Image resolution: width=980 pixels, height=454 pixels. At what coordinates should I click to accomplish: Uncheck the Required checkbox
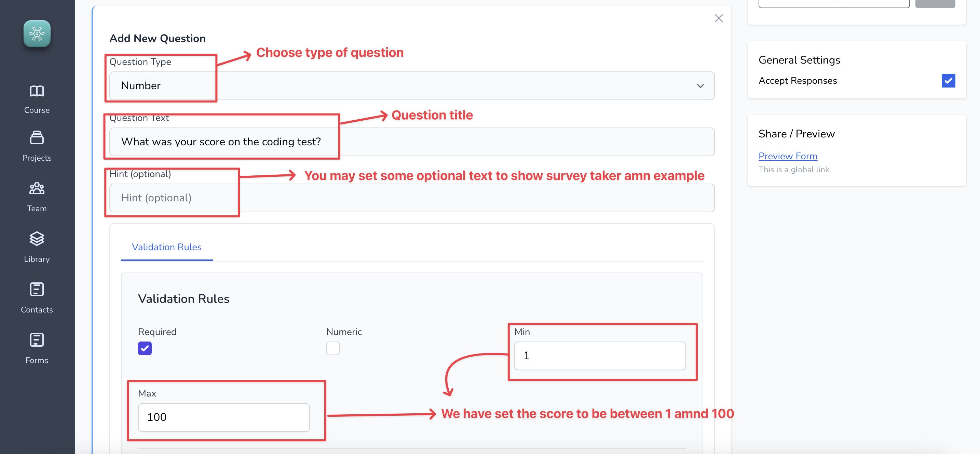click(x=145, y=348)
